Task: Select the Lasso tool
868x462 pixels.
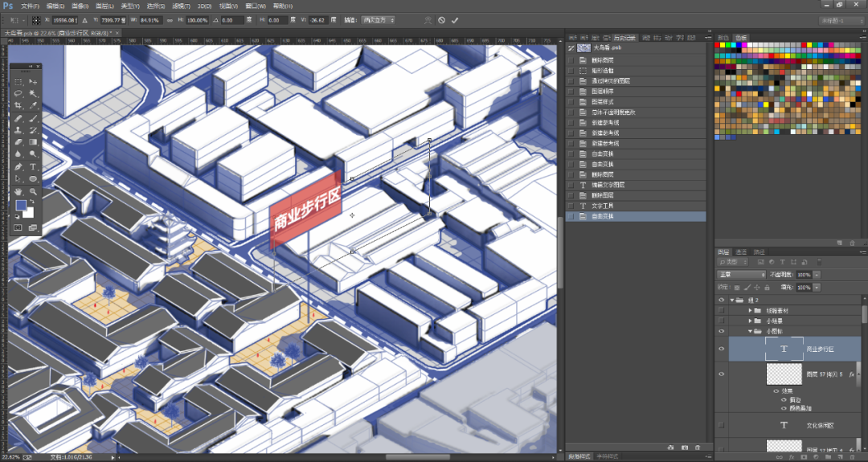Action: (18, 93)
